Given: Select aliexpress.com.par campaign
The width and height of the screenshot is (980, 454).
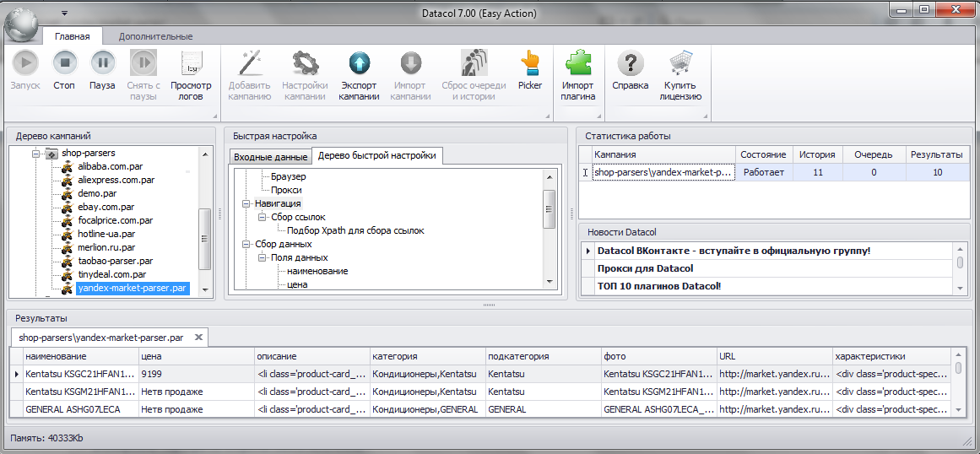Looking at the screenshot, I should (116, 180).
